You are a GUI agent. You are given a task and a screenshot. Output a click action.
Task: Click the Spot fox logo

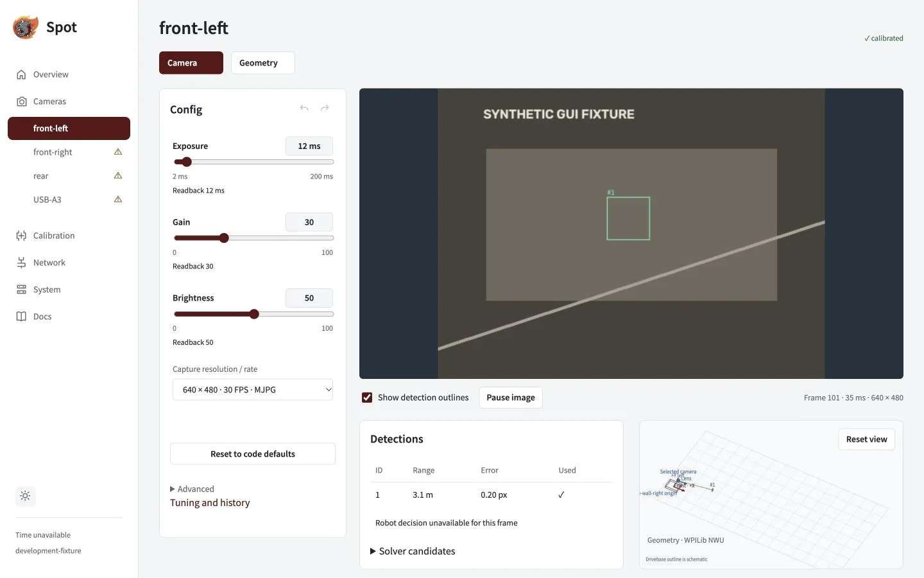pyautogui.click(x=26, y=27)
